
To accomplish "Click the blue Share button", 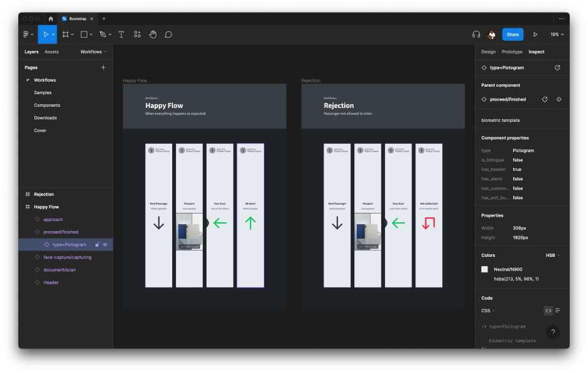I will [x=513, y=35].
